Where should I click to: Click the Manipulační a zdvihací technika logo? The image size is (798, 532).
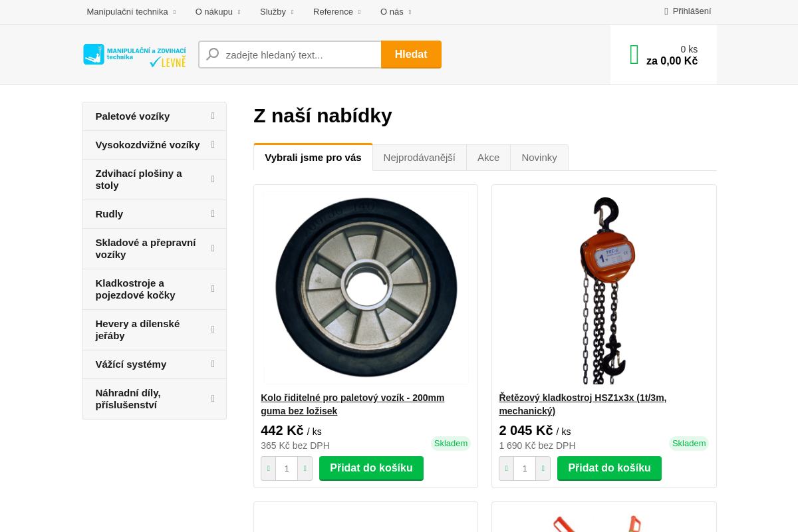[134, 55]
